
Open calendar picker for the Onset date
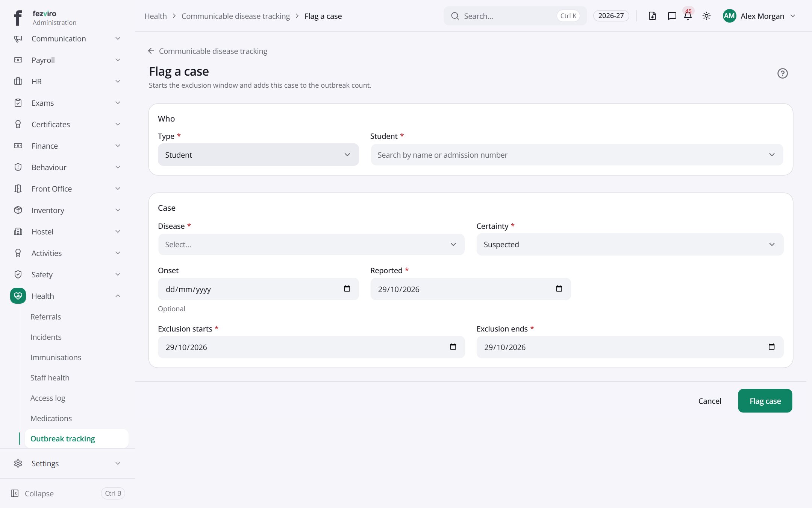coord(347,289)
